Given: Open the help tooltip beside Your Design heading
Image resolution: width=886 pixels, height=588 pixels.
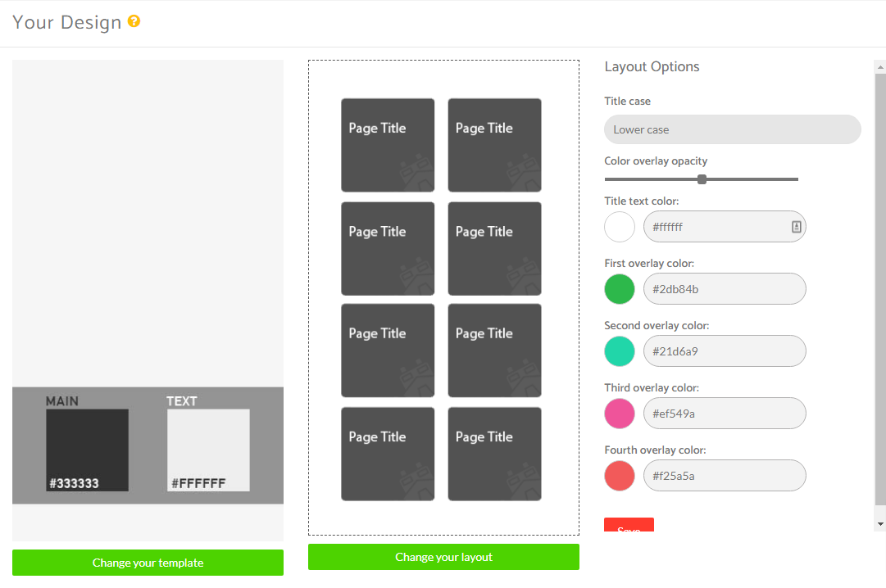Looking at the screenshot, I should [x=134, y=21].
